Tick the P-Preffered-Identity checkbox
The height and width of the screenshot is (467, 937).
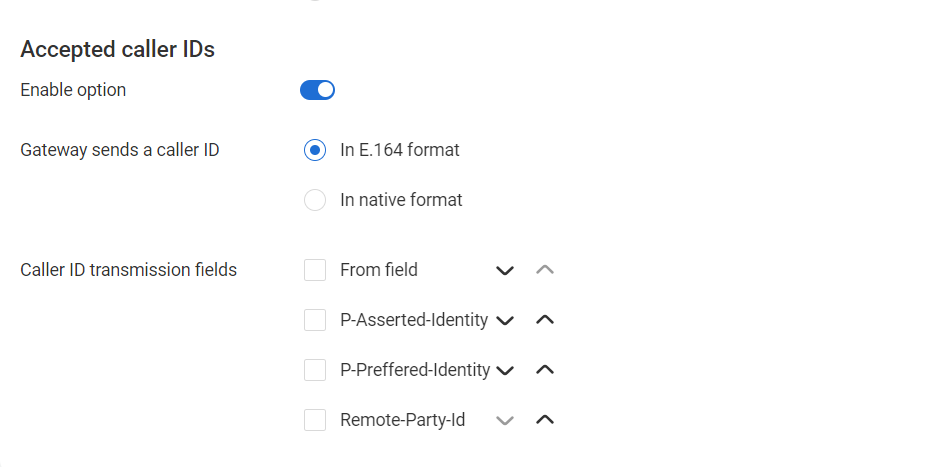(x=315, y=370)
